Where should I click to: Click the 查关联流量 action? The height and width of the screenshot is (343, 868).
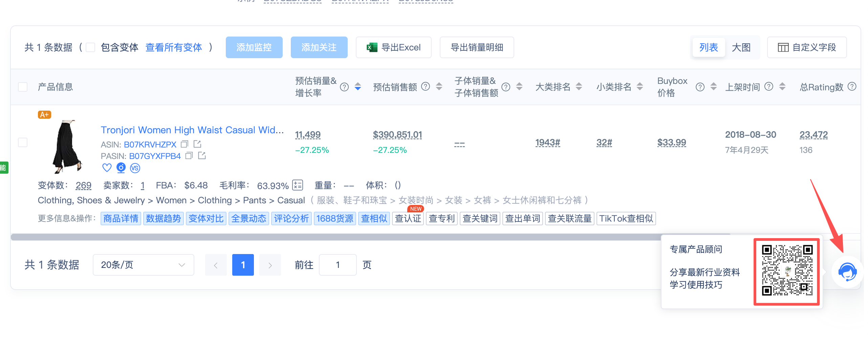[x=570, y=219]
